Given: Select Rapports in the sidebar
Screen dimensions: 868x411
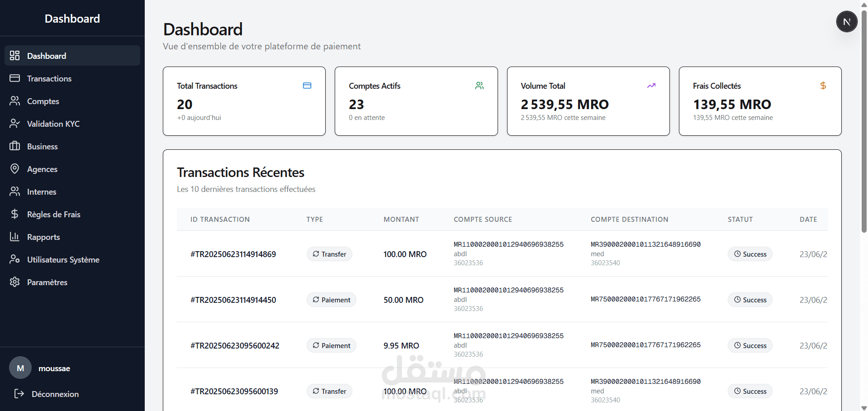Looking at the screenshot, I should (x=72, y=236).
